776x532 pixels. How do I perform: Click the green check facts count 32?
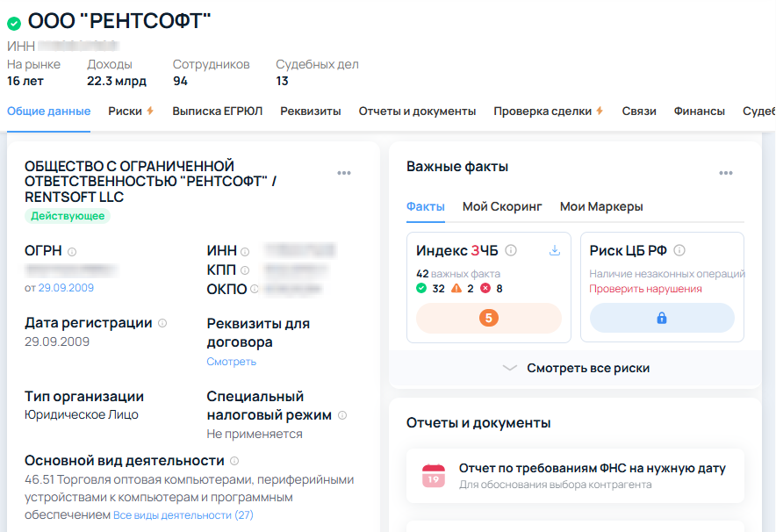click(430, 289)
